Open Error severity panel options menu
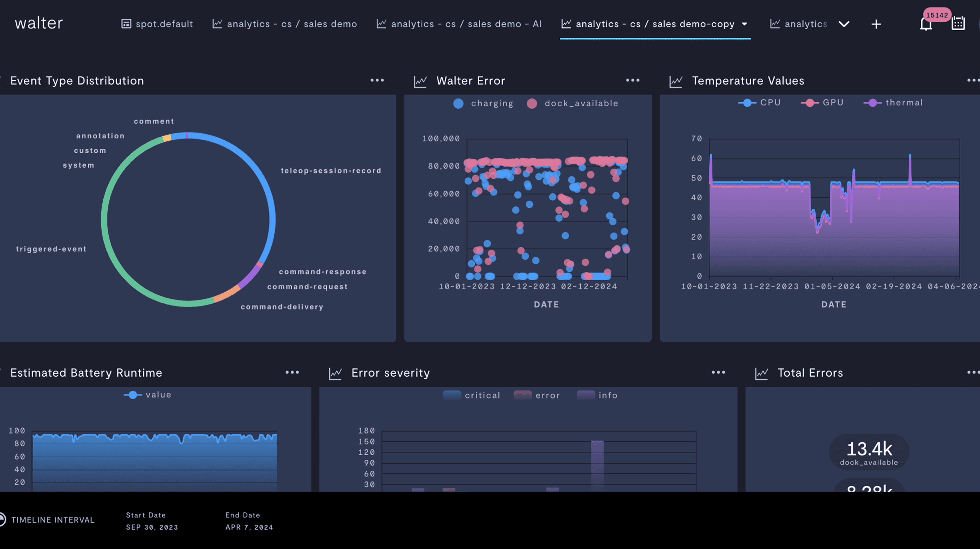 pos(718,372)
